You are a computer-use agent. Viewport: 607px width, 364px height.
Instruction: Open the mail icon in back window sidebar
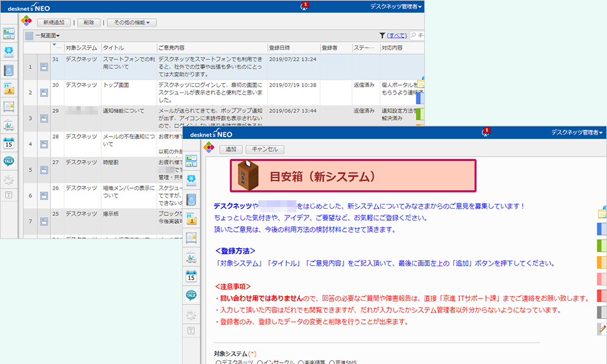coord(8,52)
